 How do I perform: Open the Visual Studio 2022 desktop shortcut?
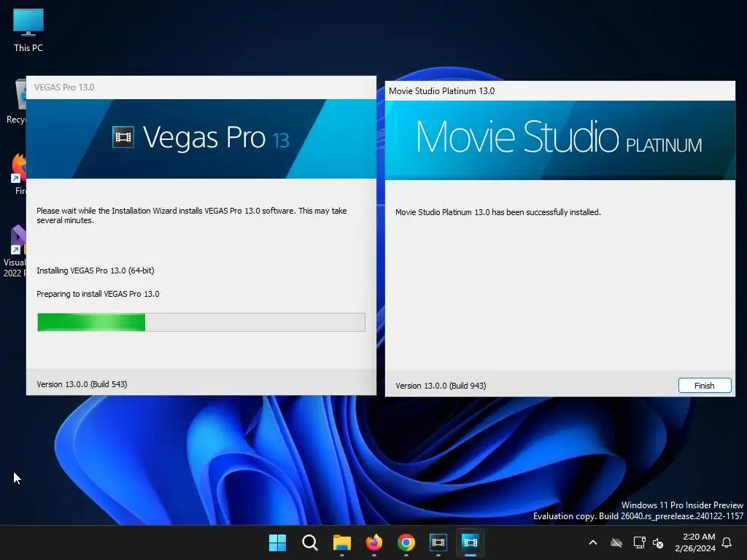[15, 251]
